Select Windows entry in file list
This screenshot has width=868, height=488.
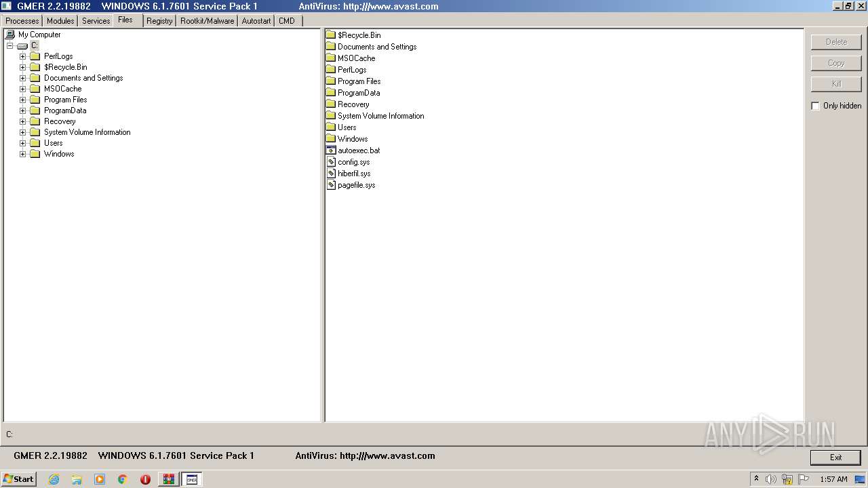click(353, 139)
